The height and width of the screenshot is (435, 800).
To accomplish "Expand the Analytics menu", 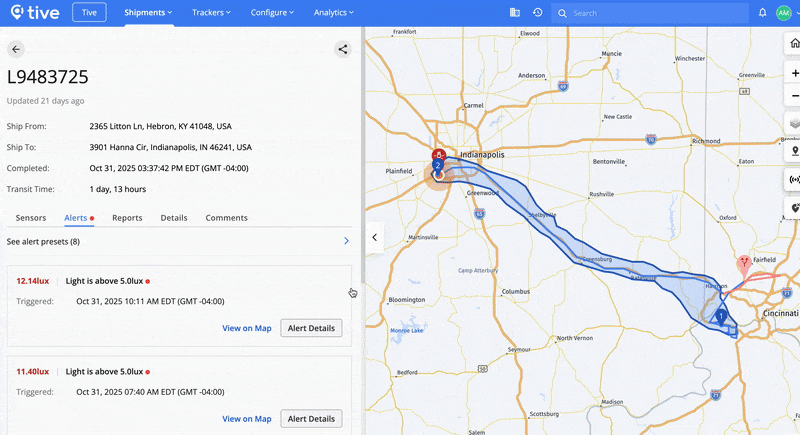I will click(334, 13).
